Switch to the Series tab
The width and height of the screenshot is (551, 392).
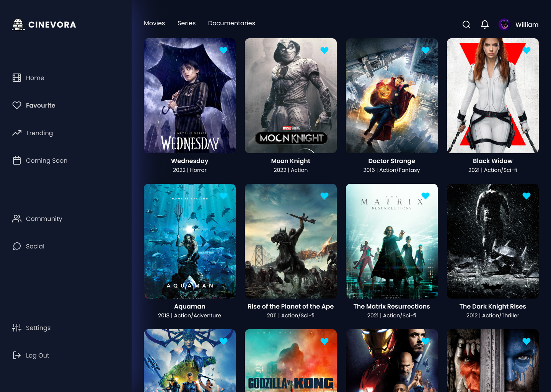(x=186, y=23)
